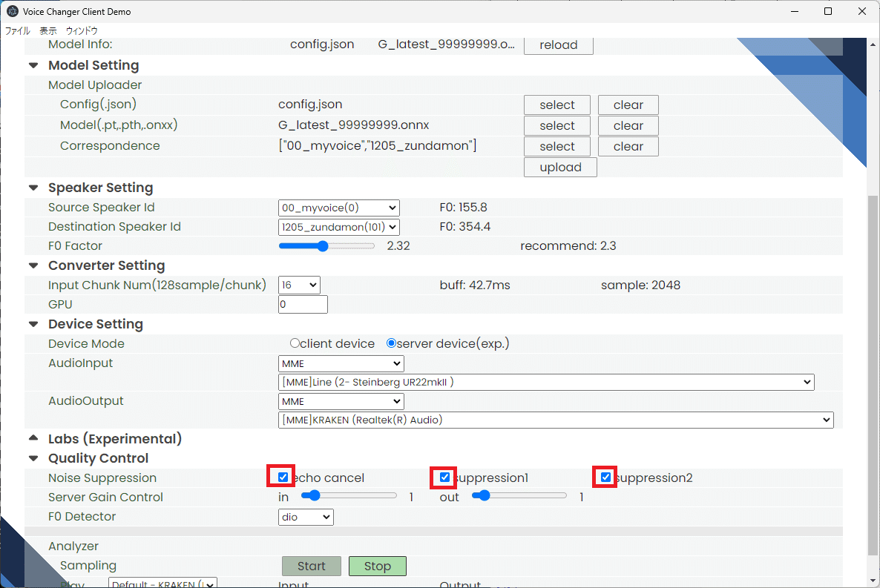
Task: Select a Model(.pt,.pth,.onnx) file
Action: pos(557,125)
